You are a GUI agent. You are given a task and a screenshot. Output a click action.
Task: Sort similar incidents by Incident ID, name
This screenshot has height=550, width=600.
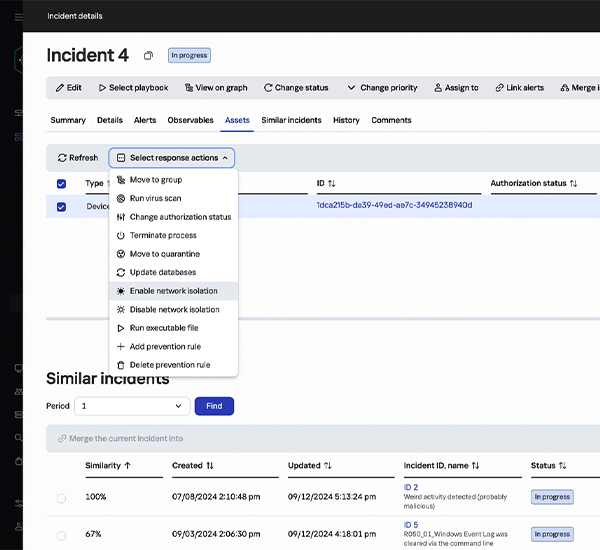click(x=475, y=465)
